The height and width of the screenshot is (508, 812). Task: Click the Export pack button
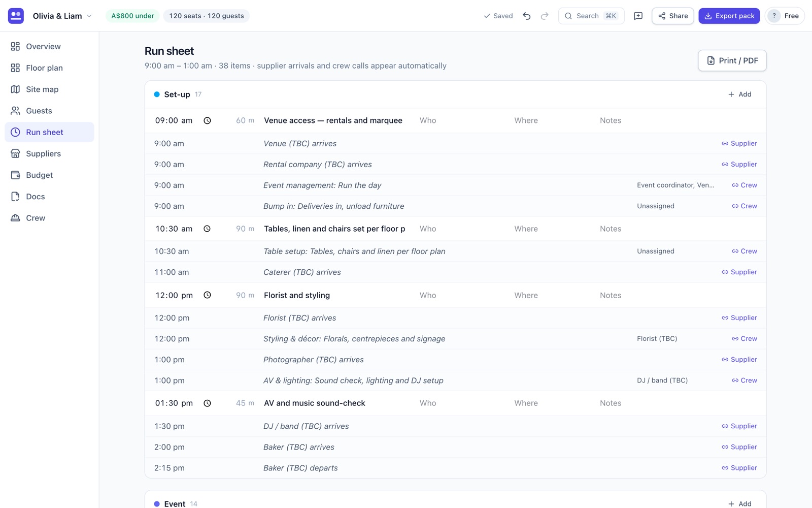(729, 16)
